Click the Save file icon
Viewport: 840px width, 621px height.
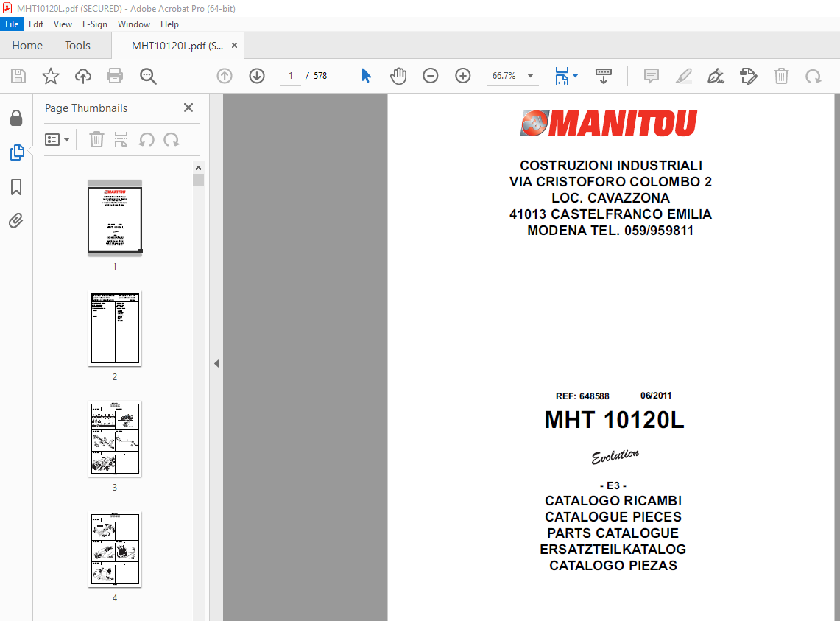click(x=18, y=76)
